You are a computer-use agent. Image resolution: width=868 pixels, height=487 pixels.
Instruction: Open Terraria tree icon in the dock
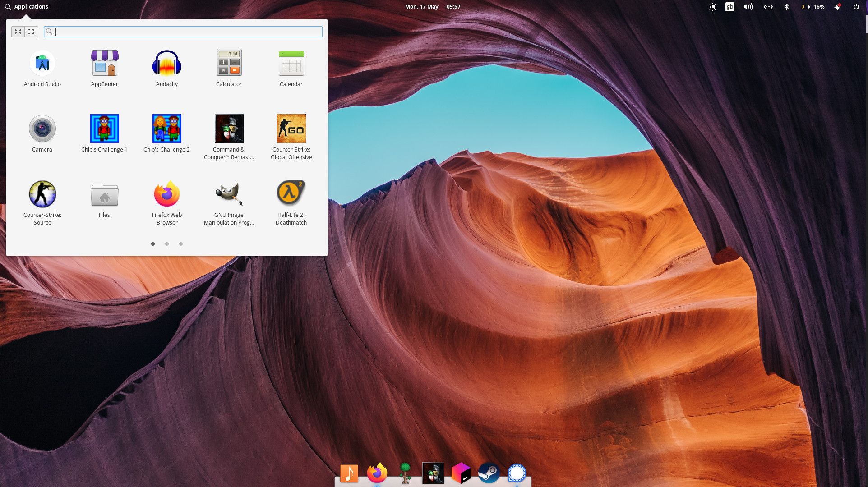click(405, 473)
